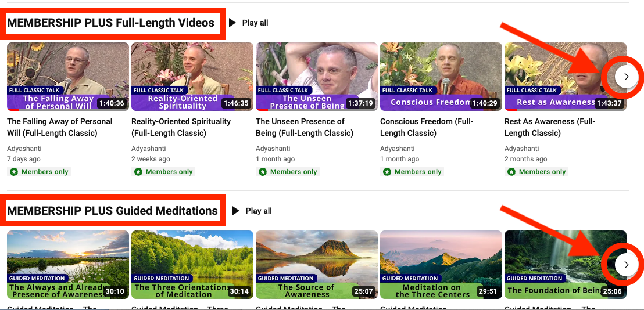Open Reality-Oriented Spirituality video thumbnail
Image resolution: width=644 pixels, height=310 pixels.
click(x=192, y=77)
